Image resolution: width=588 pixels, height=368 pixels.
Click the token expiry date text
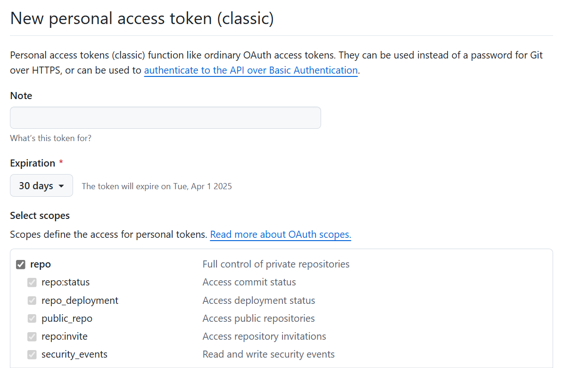click(157, 186)
